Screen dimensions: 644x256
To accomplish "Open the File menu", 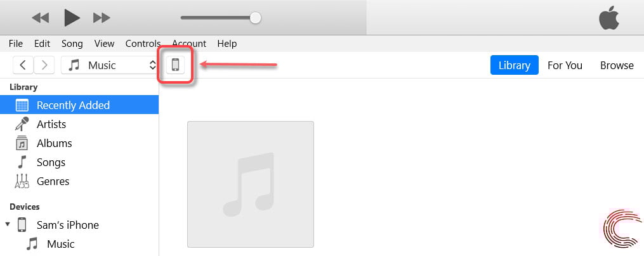I will (x=16, y=44).
